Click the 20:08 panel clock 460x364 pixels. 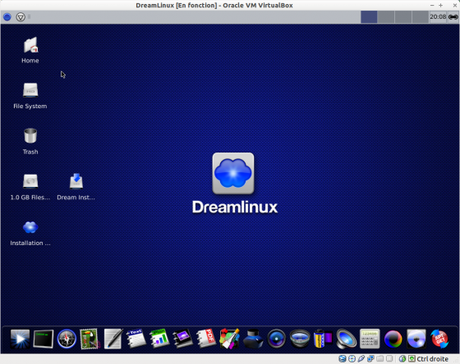pyautogui.click(x=438, y=17)
